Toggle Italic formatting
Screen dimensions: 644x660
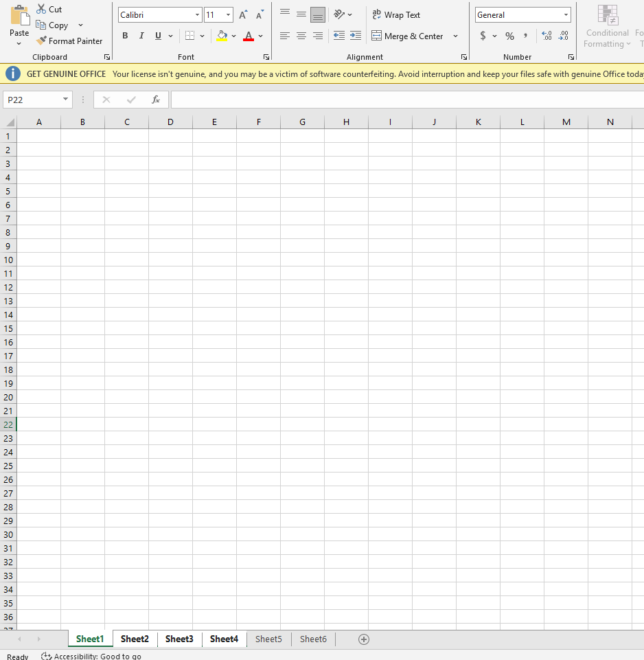click(141, 36)
